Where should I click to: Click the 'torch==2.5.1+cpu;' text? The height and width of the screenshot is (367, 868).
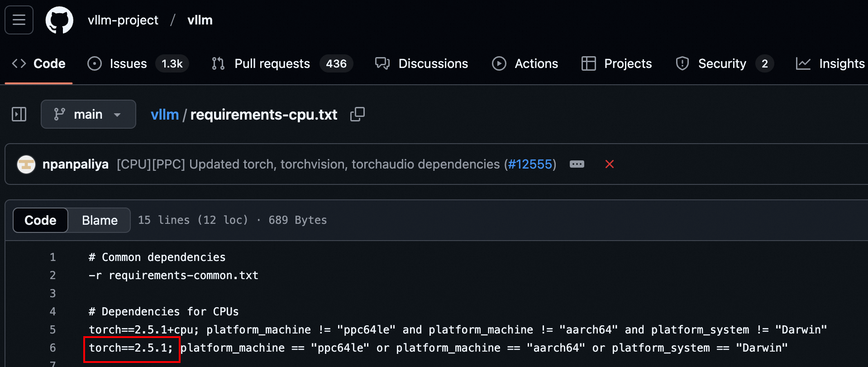[x=144, y=330]
